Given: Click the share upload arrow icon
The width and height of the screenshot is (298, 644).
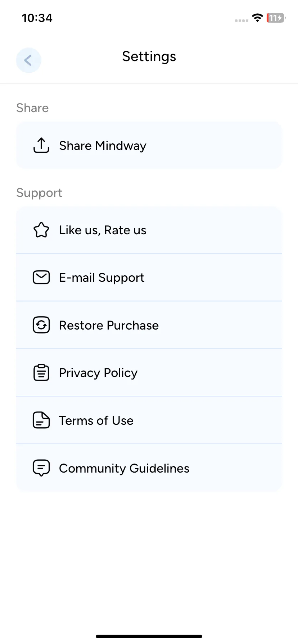Looking at the screenshot, I should click(41, 145).
